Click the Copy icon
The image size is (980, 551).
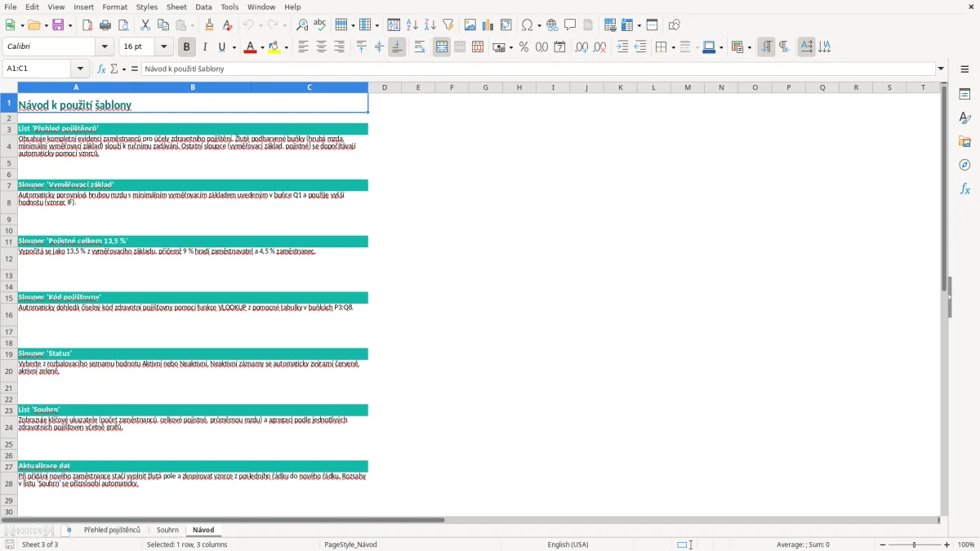click(163, 25)
